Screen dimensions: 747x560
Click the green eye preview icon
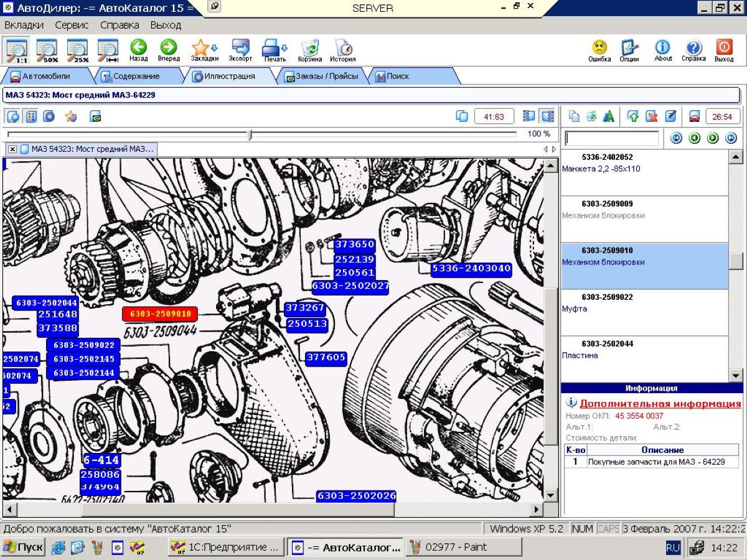point(95,116)
